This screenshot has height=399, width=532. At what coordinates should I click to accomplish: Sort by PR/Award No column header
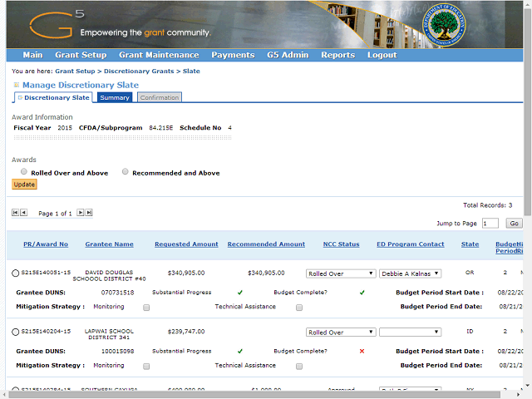coord(46,244)
